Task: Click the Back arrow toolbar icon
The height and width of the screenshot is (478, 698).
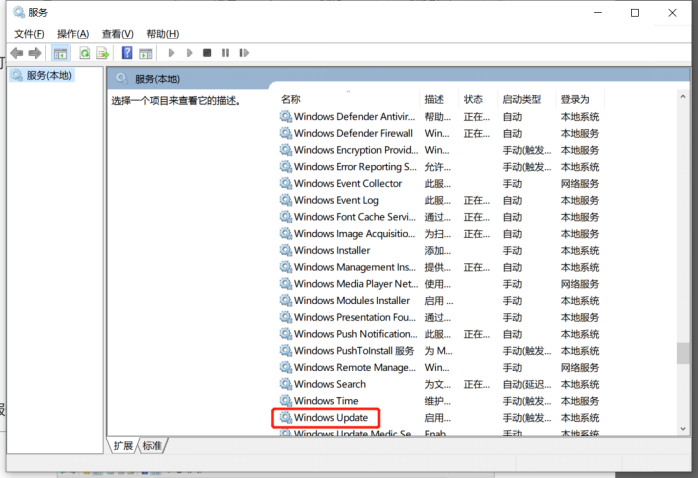Action: tap(16, 53)
